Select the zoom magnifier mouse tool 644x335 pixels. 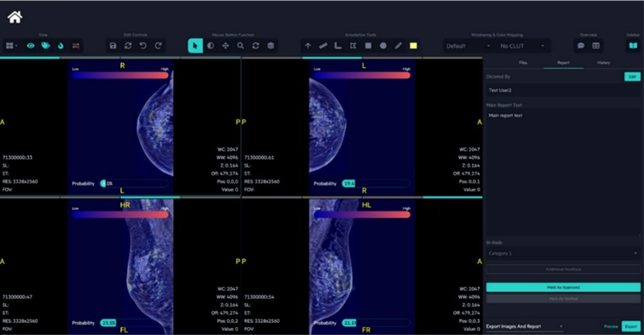(241, 46)
